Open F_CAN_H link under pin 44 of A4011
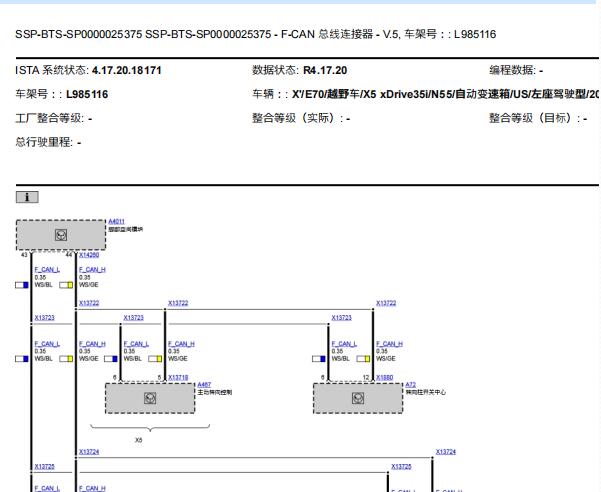The height and width of the screenshot is (492, 601). pyautogui.click(x=92, y=270)
